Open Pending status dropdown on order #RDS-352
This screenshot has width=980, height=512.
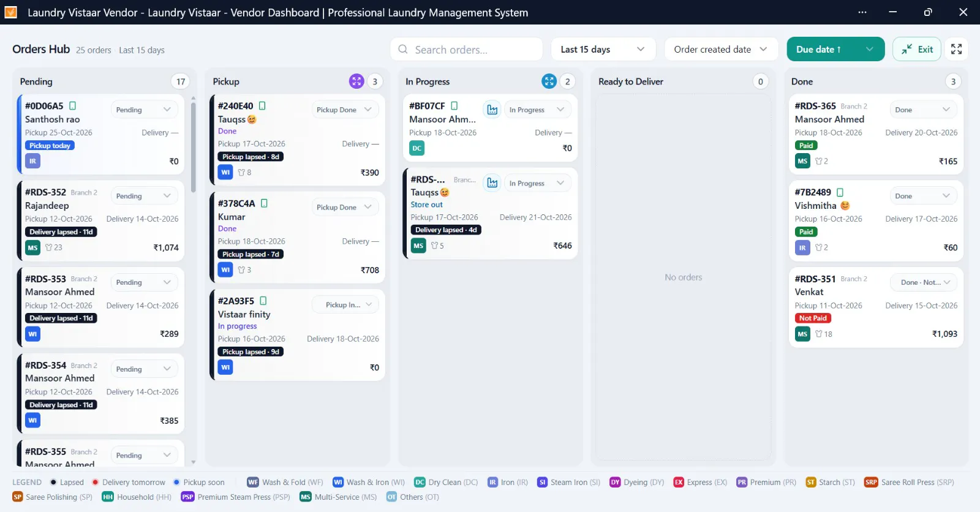coord(144,196)
